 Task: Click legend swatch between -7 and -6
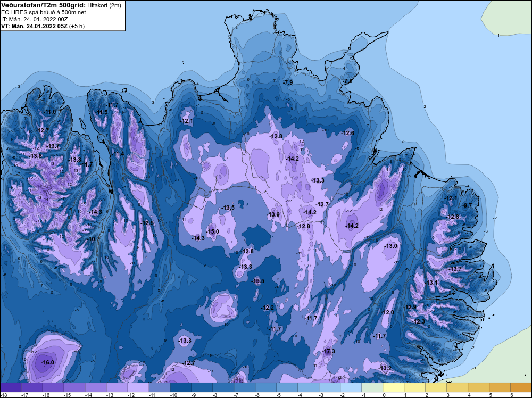[245, 387]
